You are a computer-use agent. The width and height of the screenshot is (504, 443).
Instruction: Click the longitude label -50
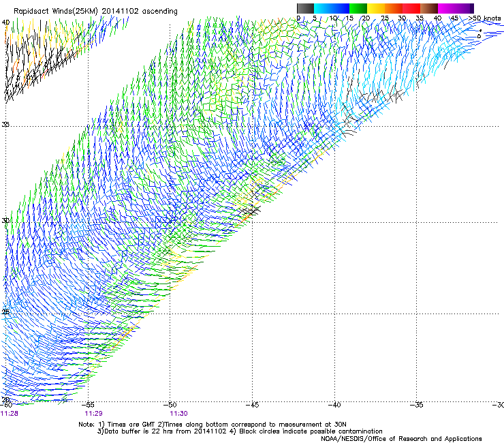pos(170,405)
